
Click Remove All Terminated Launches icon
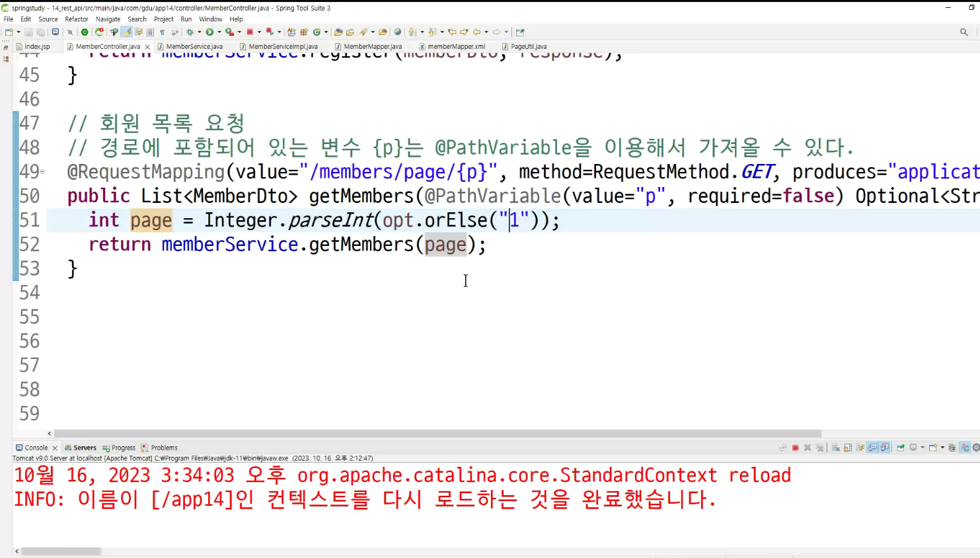tap(819, 448)
